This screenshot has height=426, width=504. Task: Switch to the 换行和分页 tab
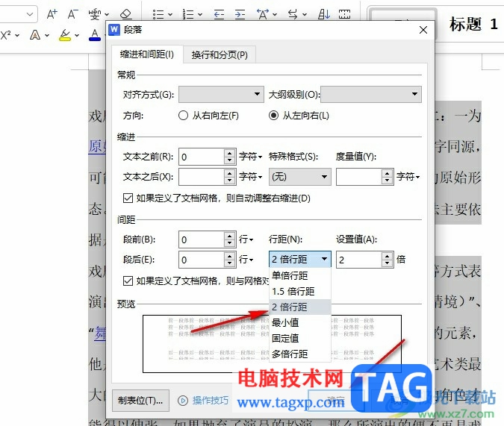220,55
